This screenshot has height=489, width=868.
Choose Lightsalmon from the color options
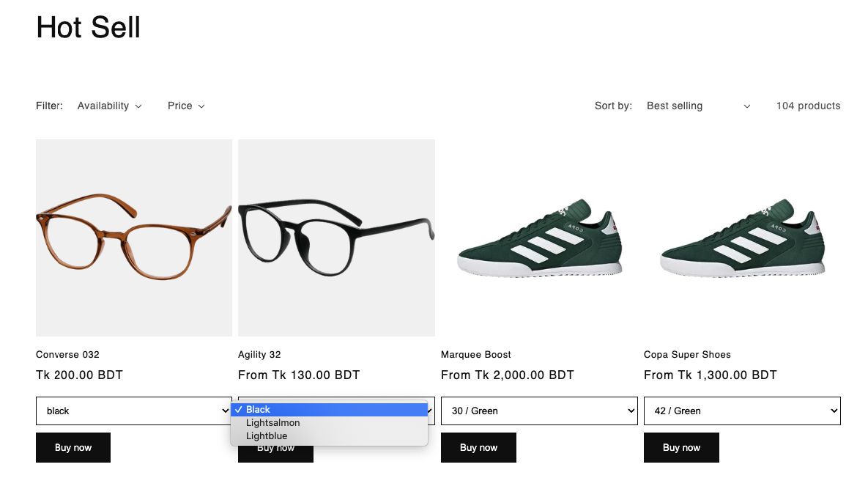(x=329, y=423)
